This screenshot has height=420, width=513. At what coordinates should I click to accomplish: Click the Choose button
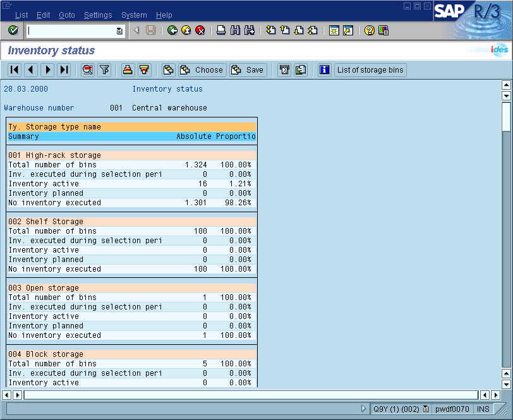202,70
